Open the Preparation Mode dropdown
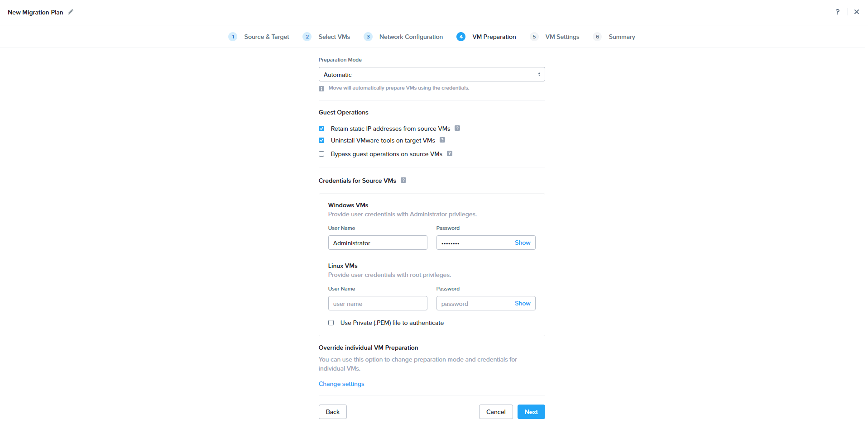This screenshot has height=424, width=868. (x=432, y=75)
